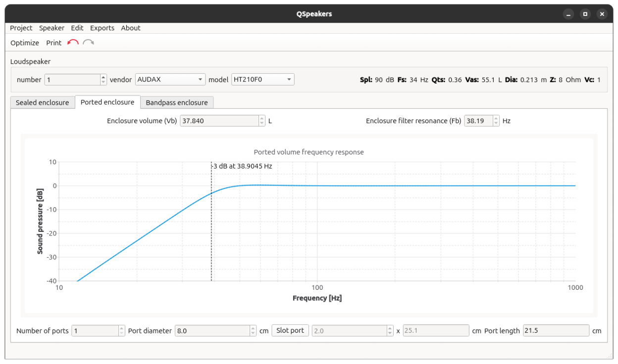Switch to the Bandpass enclosure tab
The height and width of the screenshot is (364, 618).
[177, 102]
